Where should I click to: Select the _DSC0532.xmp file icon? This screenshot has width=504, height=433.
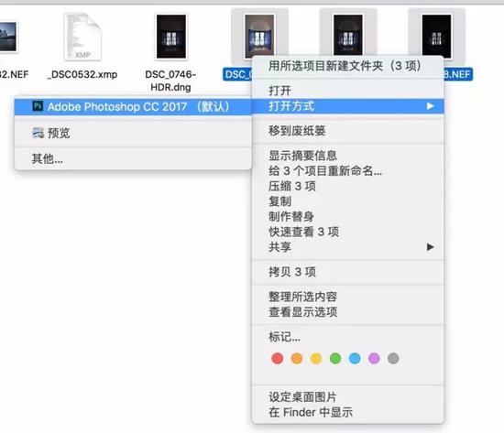[x=82, y=37]
